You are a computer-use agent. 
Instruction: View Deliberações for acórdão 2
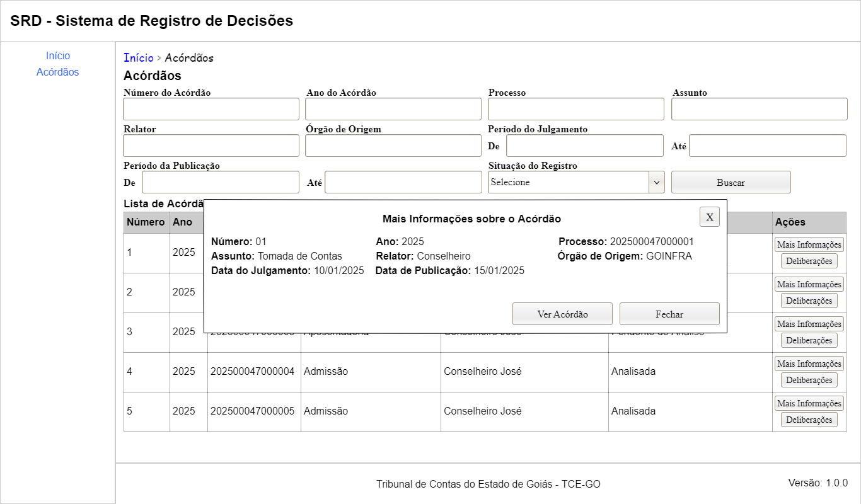pyautogui.click(x=809, y=301)
